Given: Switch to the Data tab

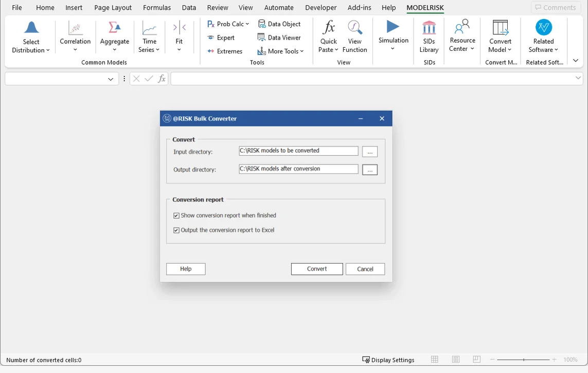Looking at the screenshot, I should tap(189, 8).
